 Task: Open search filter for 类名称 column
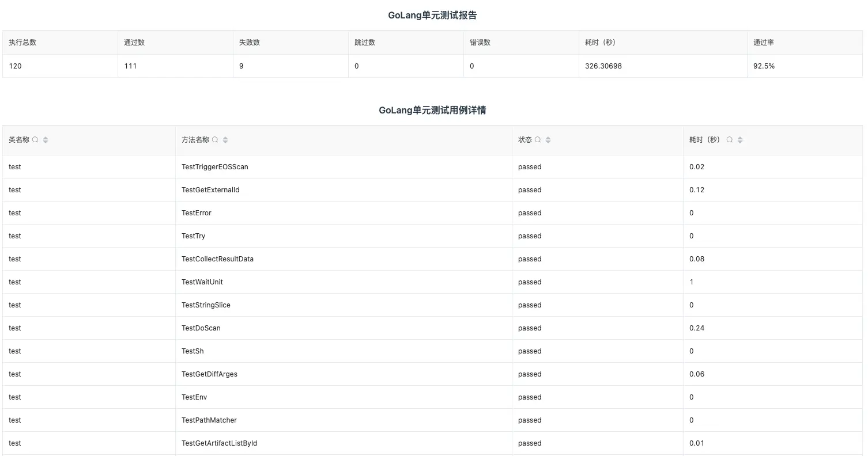click(35, 140)
